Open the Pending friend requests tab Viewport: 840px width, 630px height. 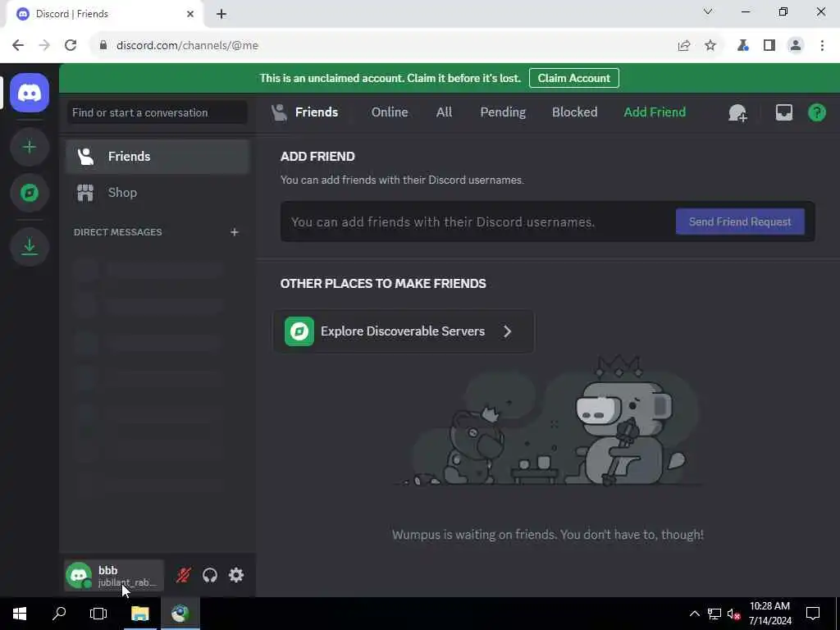coord(503,112)
